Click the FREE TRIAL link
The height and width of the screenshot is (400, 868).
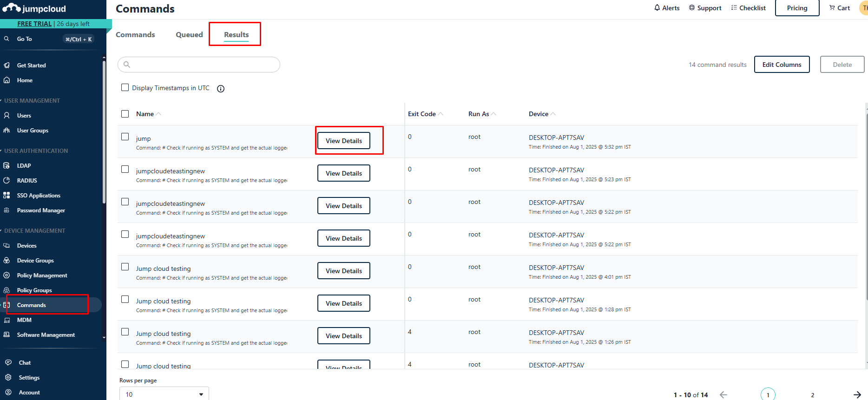(x=34, y=24)
